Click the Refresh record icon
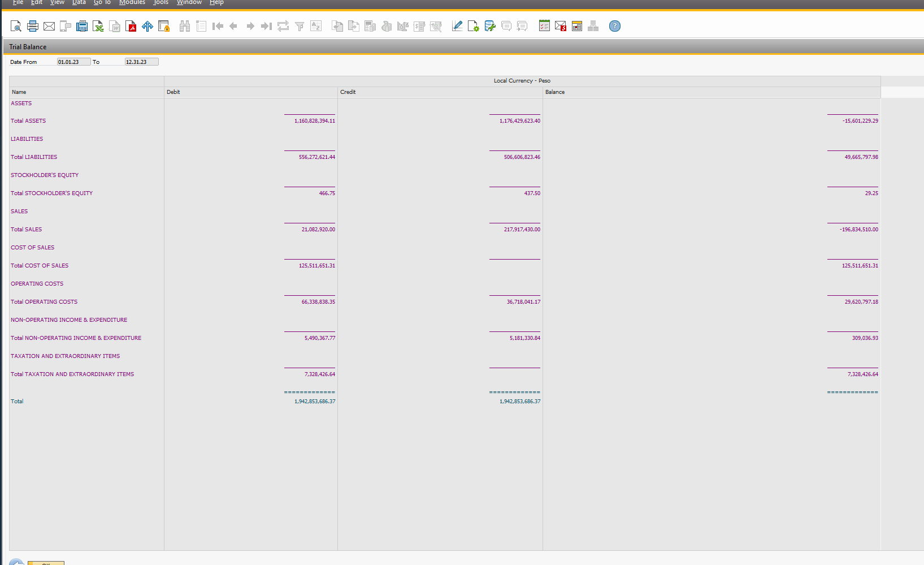The image size is (924, 565). [x=283, y=26]
